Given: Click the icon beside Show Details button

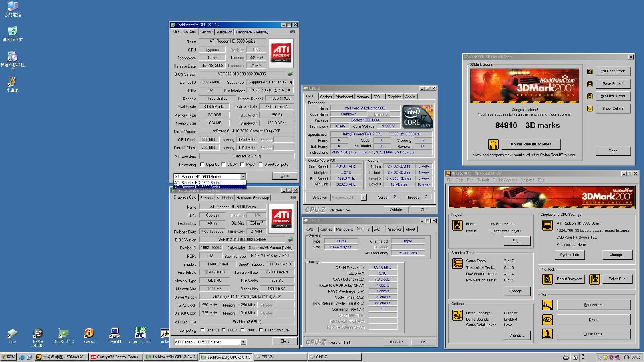Looking at the screenshot, I should click(x=590, y=108).
